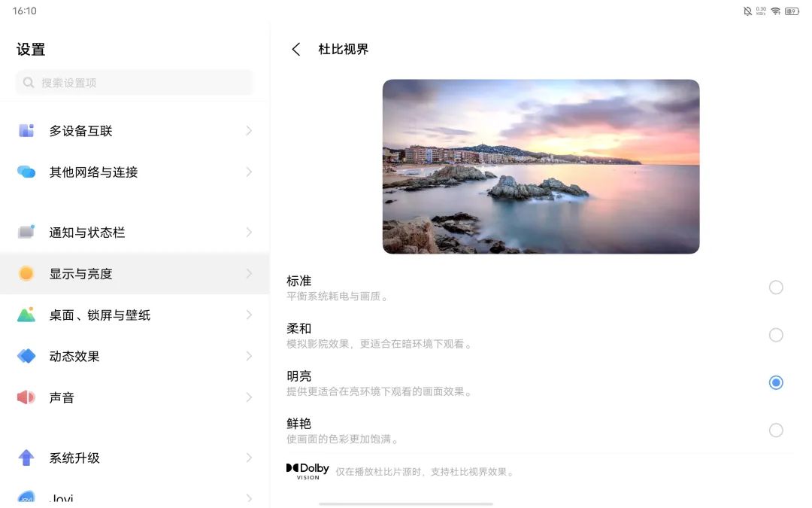This screenshot has width=812, height=508.
Task: Select the 声音 speaker icon
Action: tap(27, 397)
